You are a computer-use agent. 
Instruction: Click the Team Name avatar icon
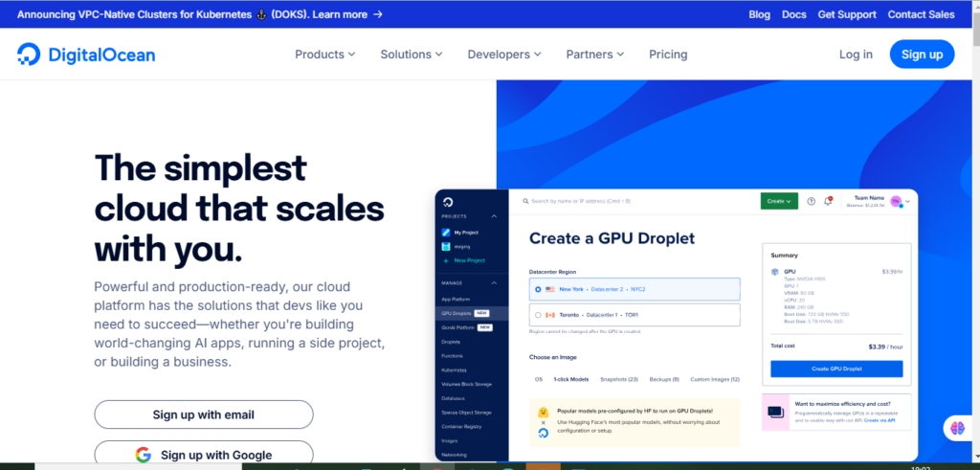pyautogui.click(x=896, y=201)
